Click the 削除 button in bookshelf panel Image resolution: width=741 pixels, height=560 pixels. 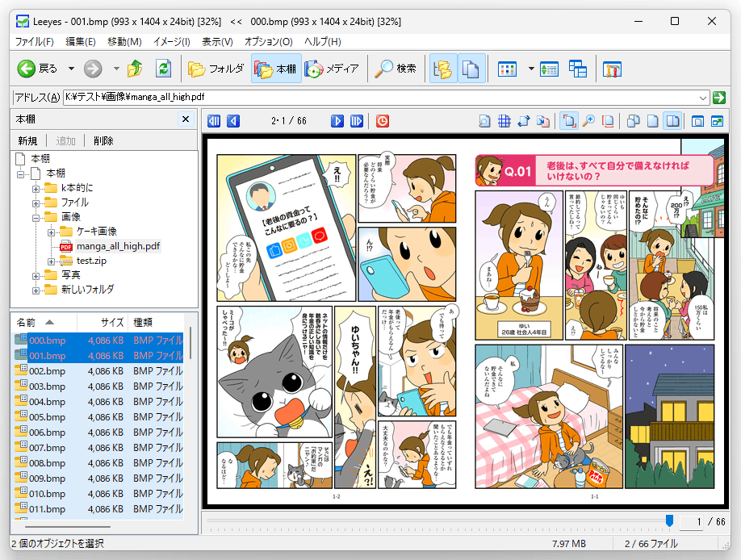point(103,141)
